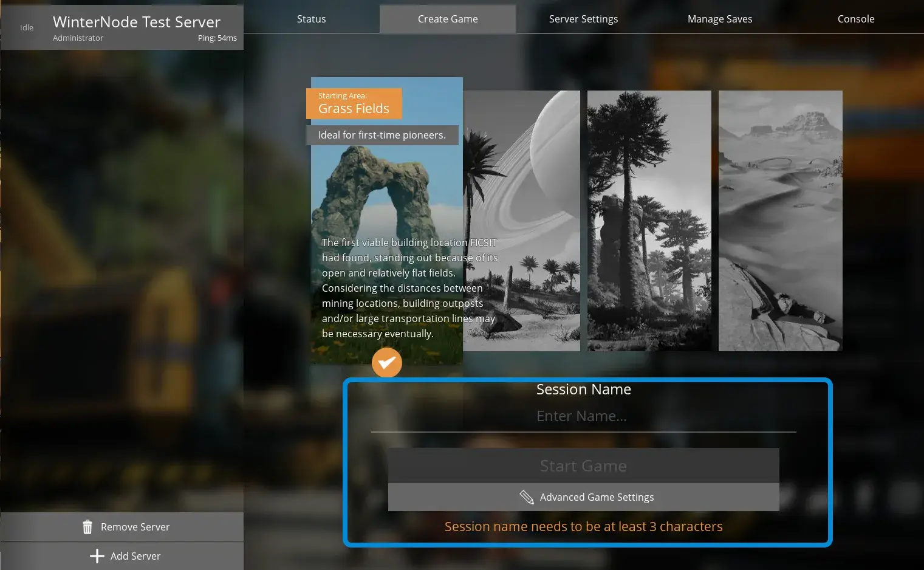Click the plus icon next to Add Server

(97, 555)
